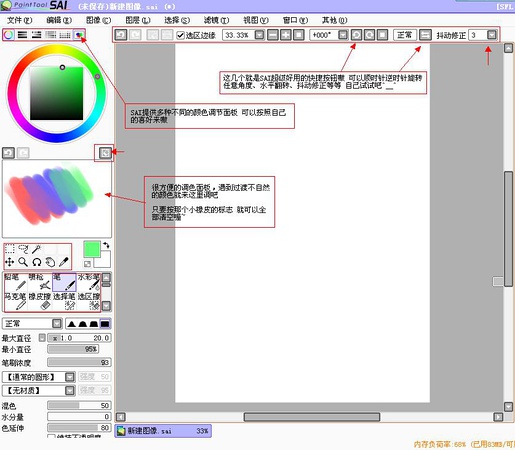
Task: Open the brush blend mode 正常 dropdown
Action: point(57,323)
